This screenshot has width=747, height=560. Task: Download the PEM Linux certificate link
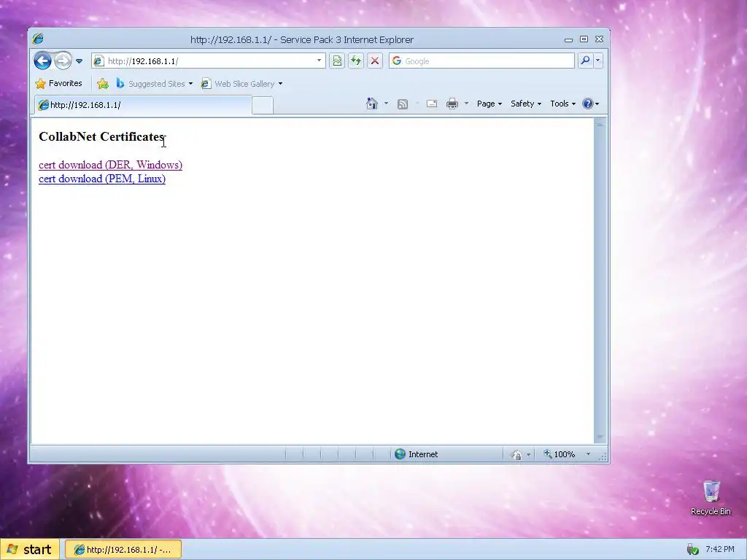[x=102, y=179]
